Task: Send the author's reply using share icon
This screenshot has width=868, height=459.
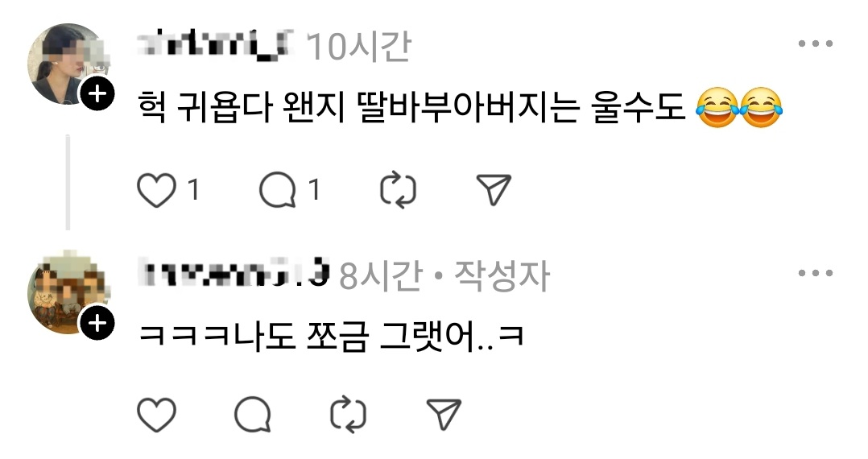Action: 444,414
